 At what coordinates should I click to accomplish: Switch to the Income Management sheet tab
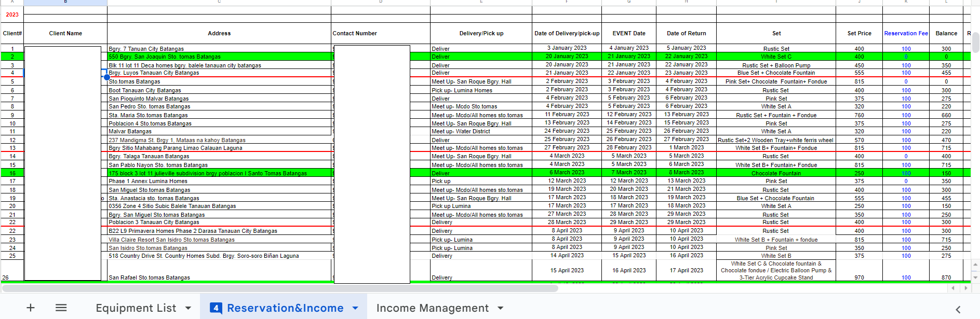point(433,308)
